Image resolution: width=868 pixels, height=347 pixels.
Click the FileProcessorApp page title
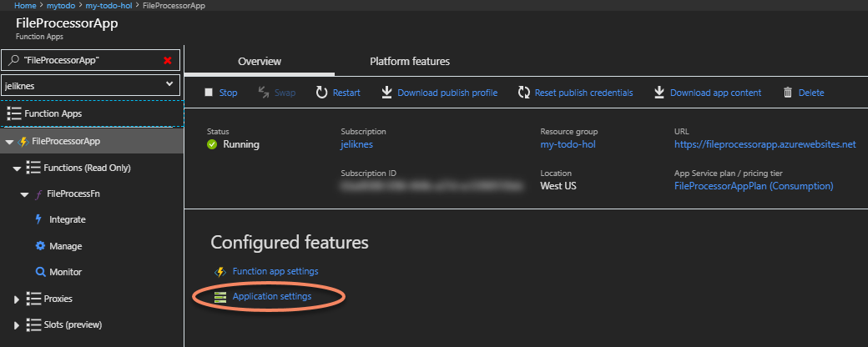pos(67,24)
